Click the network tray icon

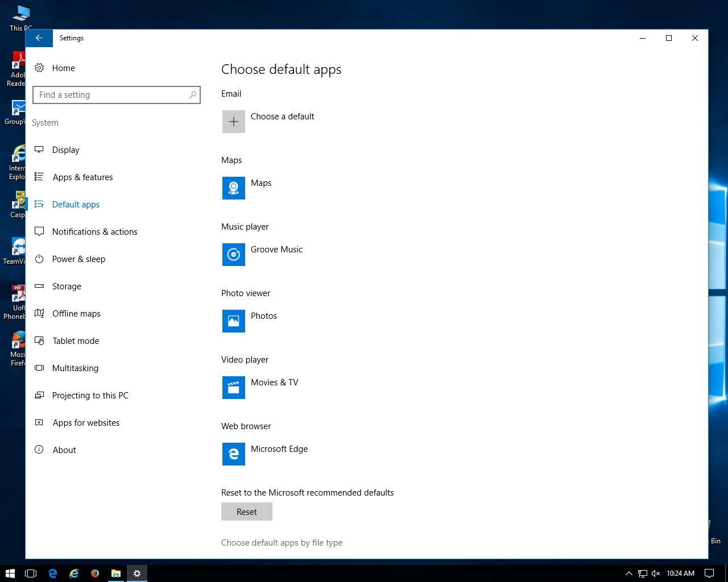point(643,573)
